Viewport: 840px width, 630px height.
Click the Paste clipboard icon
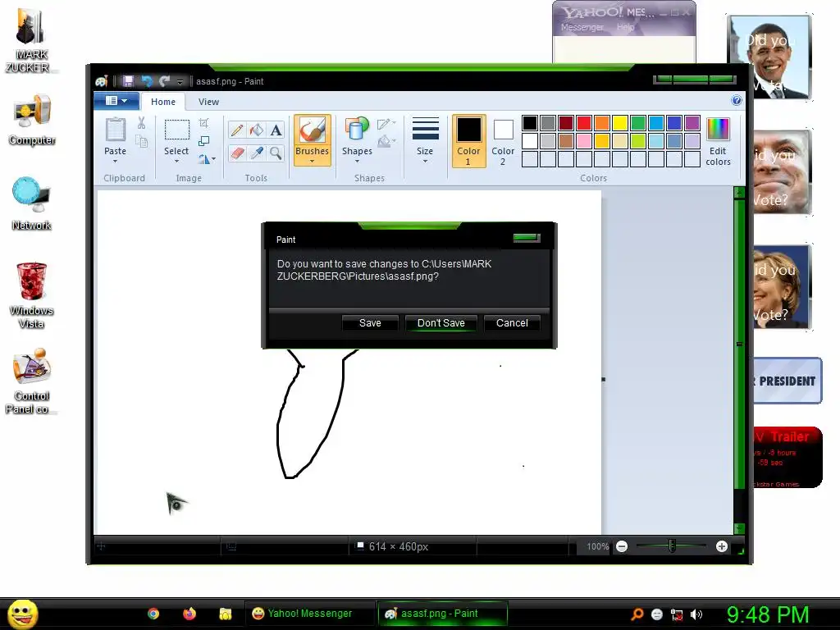pyautogui.click(x=115, y=130)
